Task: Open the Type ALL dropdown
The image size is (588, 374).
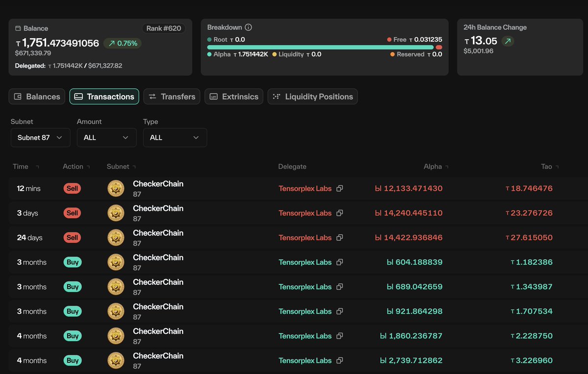Action: (x=175, y=138)
